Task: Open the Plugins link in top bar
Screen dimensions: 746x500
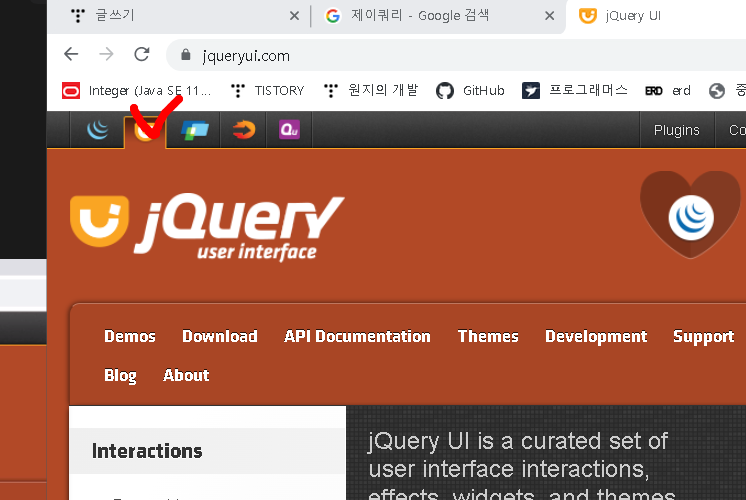Action: pos(677,130)
